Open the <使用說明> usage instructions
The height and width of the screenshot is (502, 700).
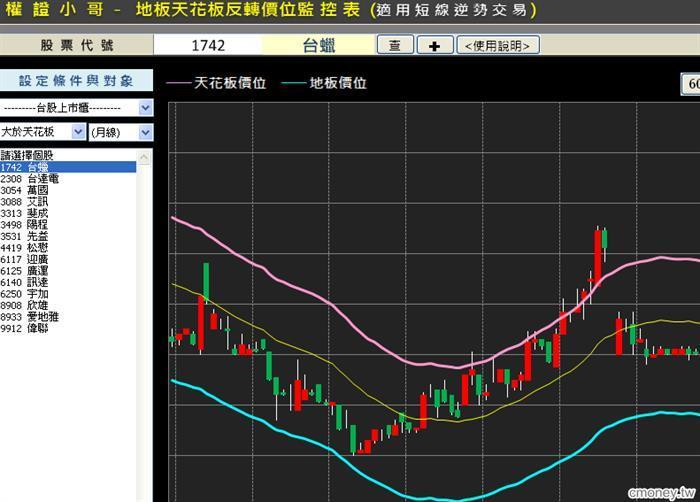pyautogui.click(x=498, y=45)
